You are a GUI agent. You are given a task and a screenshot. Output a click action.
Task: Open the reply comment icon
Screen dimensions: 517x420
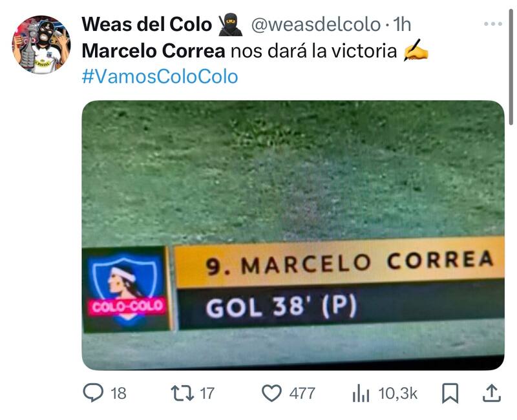[93, 393]
